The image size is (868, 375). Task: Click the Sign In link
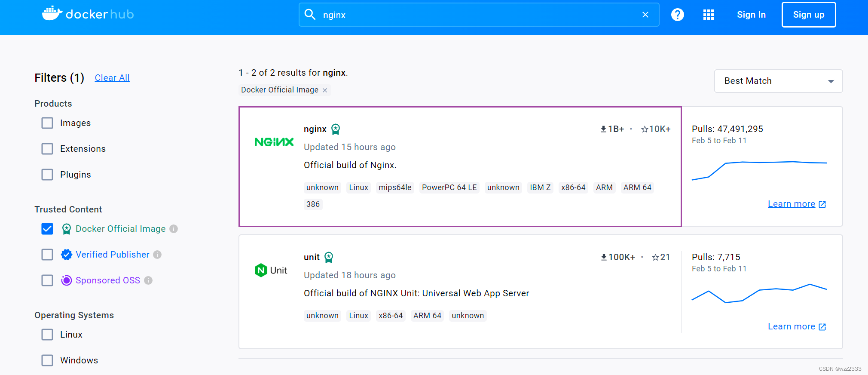(x=751, y=15)
